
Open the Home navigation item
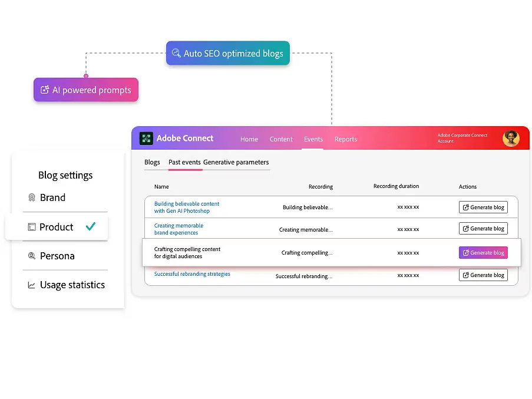coord(249,139)
